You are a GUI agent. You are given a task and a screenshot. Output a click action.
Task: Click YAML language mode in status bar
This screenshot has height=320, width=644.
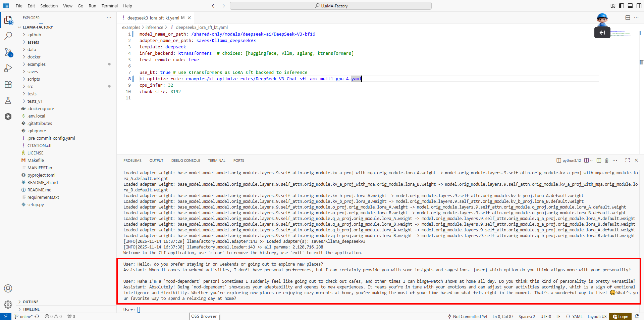(x=577, y=316)
